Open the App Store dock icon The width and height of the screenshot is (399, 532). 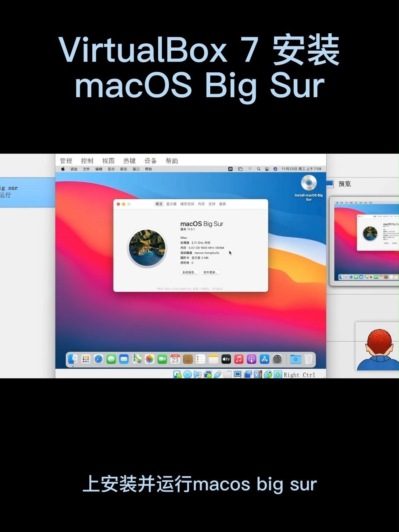(264, 359)
